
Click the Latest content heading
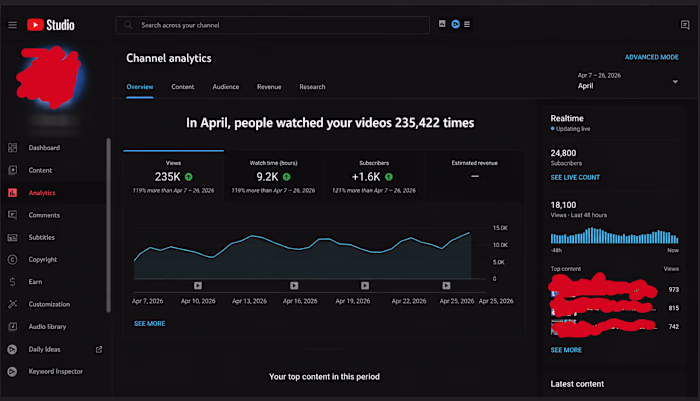pos(577,384)
